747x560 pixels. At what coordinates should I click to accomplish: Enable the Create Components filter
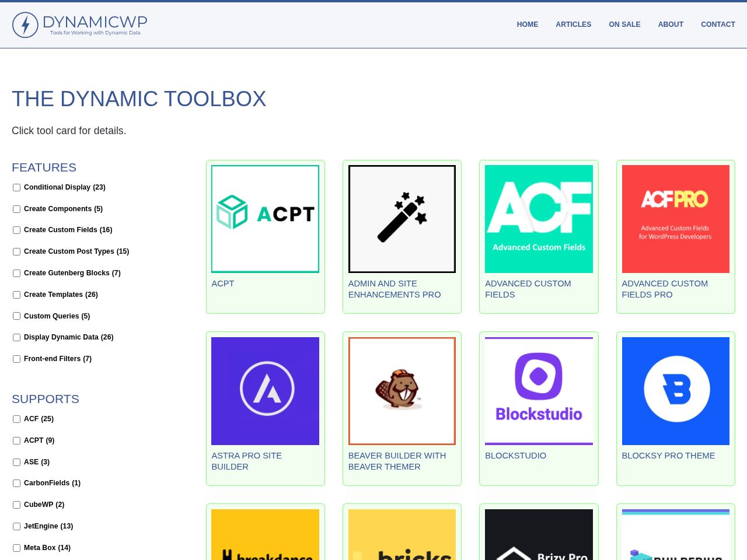pos(16,209)
